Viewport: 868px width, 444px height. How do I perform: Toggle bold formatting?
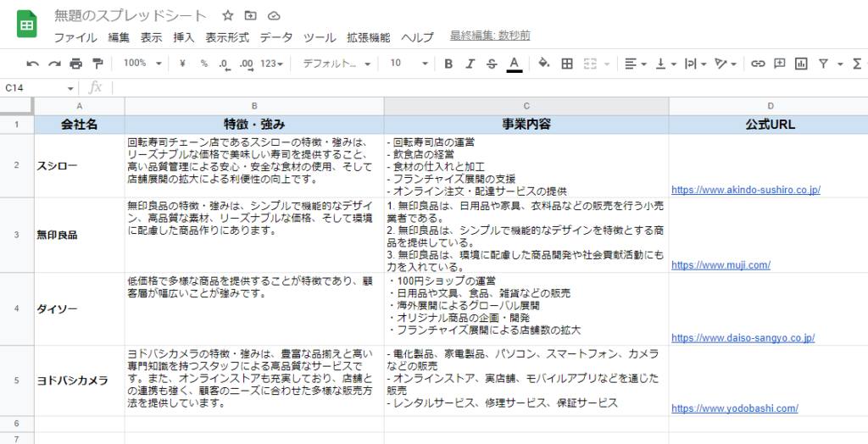click(448, 64)
